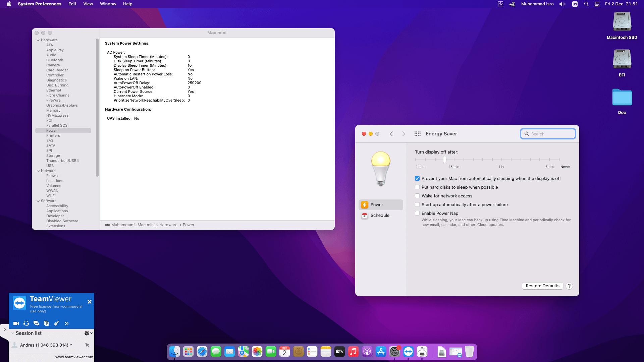Show all preferences grid icon
This screenshot has width=644, height=362.
[417, 134]
